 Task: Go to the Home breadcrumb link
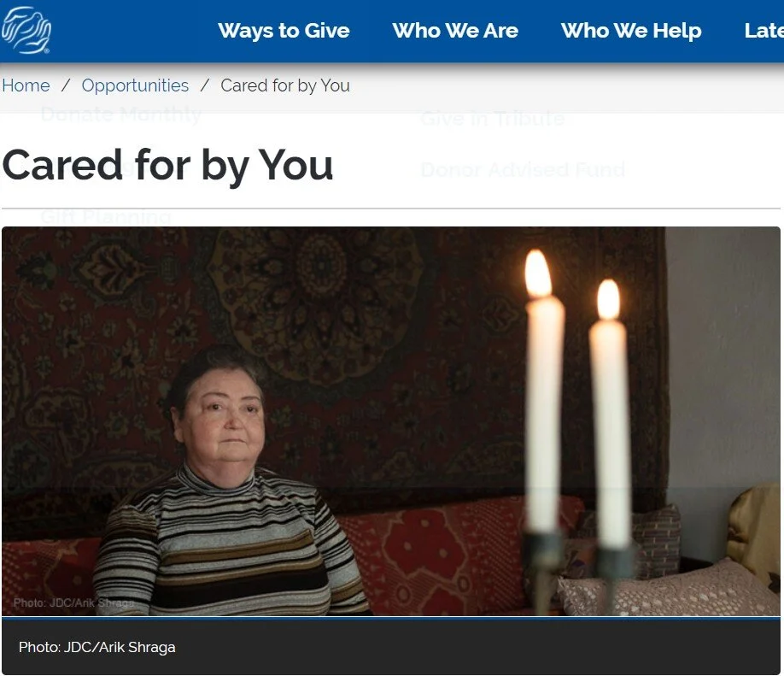click(x=26, y=85)
